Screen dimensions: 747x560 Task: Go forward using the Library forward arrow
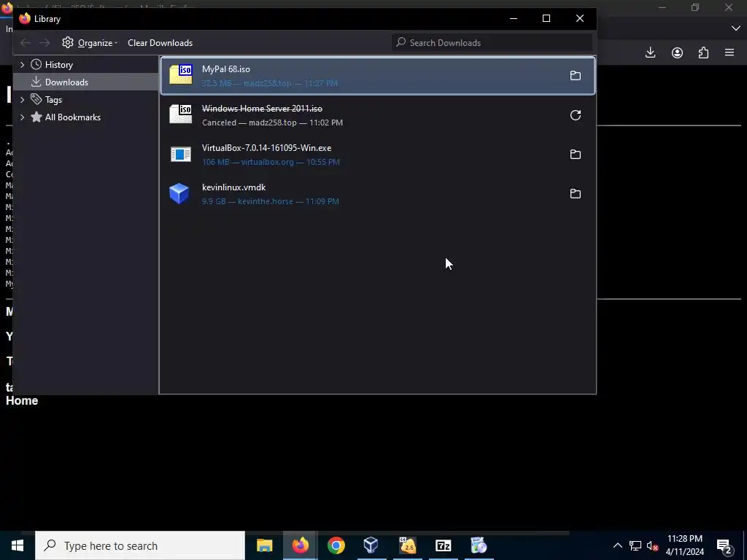tap(44, 43)
